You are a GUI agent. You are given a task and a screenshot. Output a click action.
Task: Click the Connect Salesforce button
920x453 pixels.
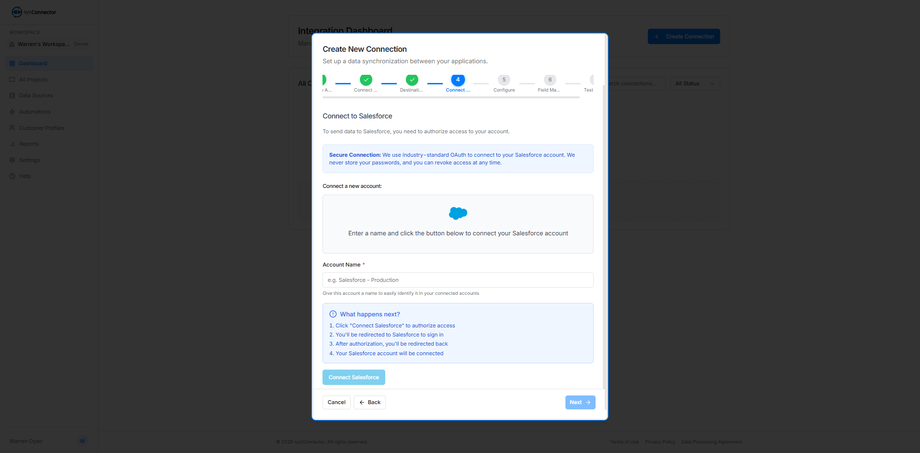click(354, 377)
